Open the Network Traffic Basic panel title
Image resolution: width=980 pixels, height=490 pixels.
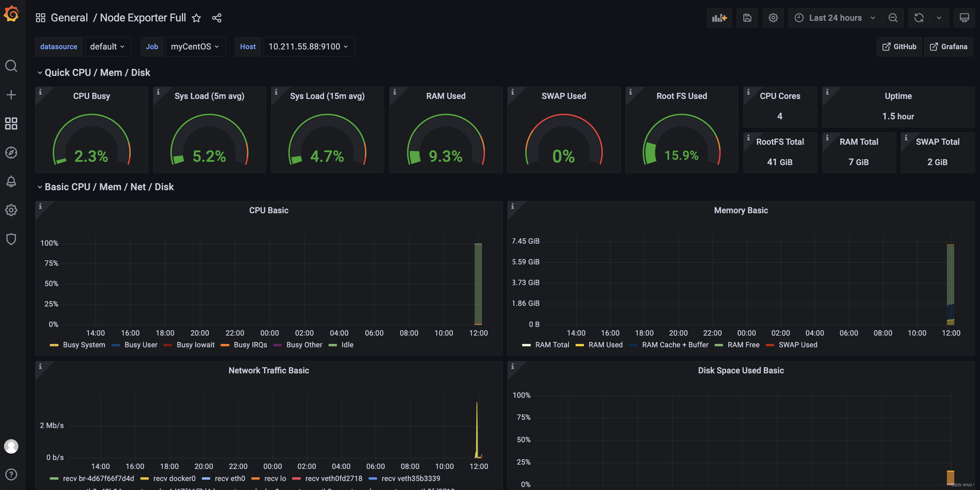pyautogui.click(x=269, y=371)
